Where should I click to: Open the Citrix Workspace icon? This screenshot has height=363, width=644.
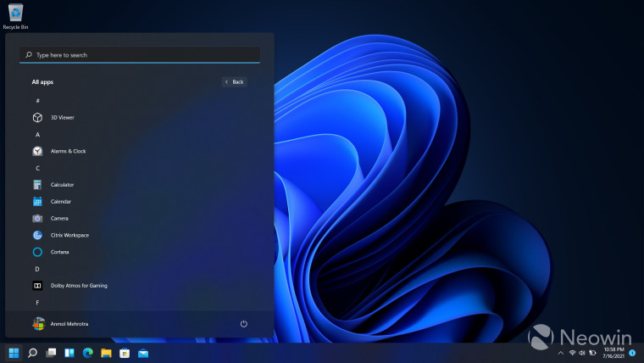click(x=37, y=235)
